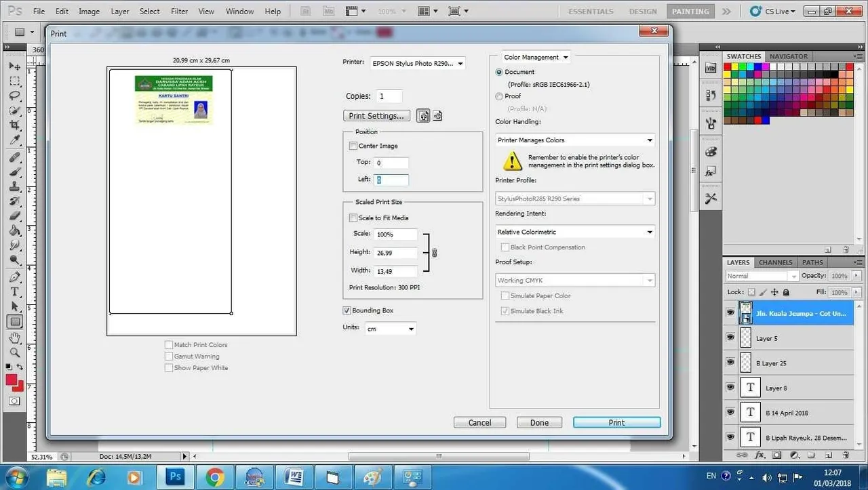Open the Printer dropdown list
The height and width of the screenshot is (490, 868).
[418, 63]
